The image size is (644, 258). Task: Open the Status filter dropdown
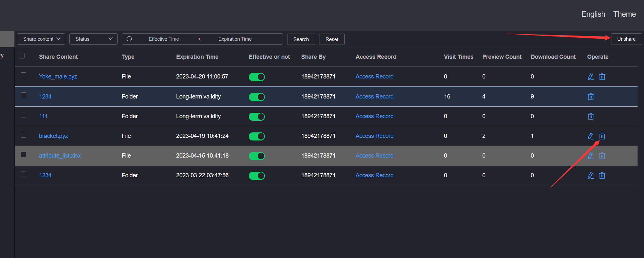pyautogui.click(x=94, y=39)
